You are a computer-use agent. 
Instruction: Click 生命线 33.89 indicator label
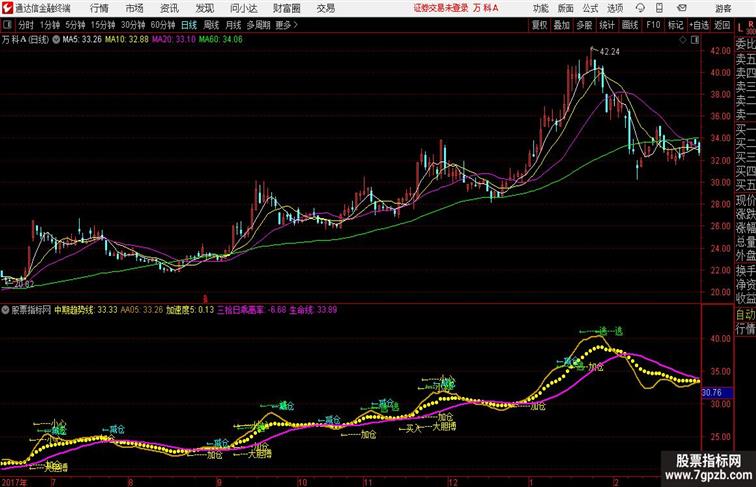[313, 310]
